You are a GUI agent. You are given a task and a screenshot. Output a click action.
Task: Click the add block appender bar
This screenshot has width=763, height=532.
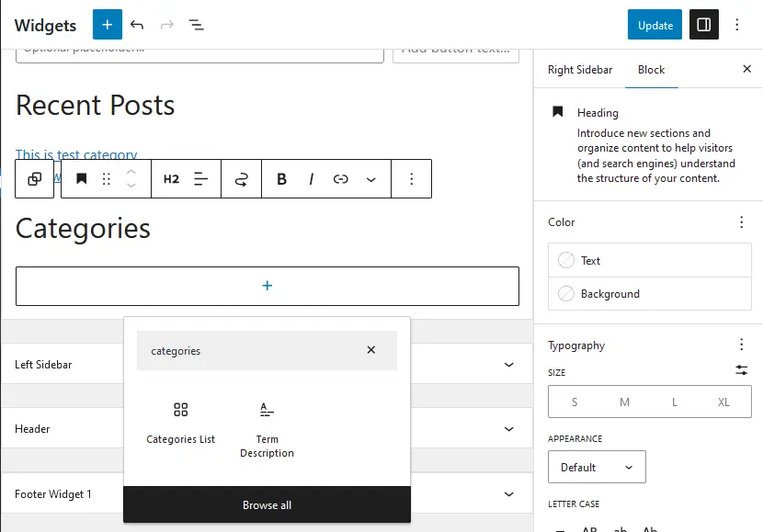click(268, 286)
